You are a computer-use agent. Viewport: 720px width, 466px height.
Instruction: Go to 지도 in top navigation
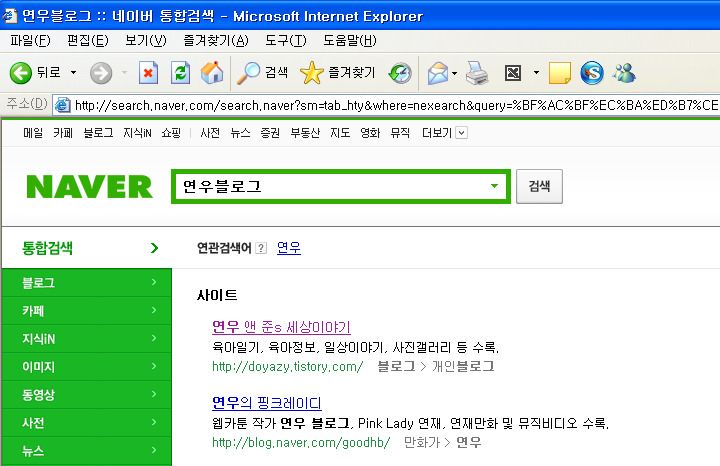pos(340,133)
